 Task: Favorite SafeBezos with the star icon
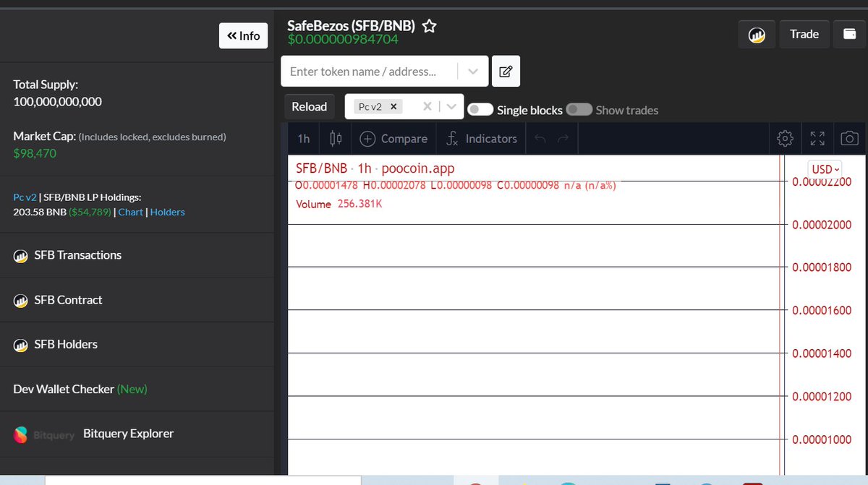pos(429,27)
